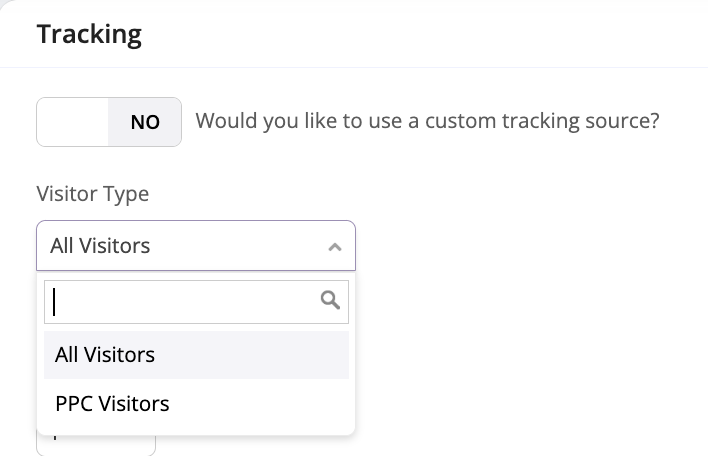Click the up chevron in Visitor Type box
The height and width of the screenshot is (456, 708).
(335, 246)
